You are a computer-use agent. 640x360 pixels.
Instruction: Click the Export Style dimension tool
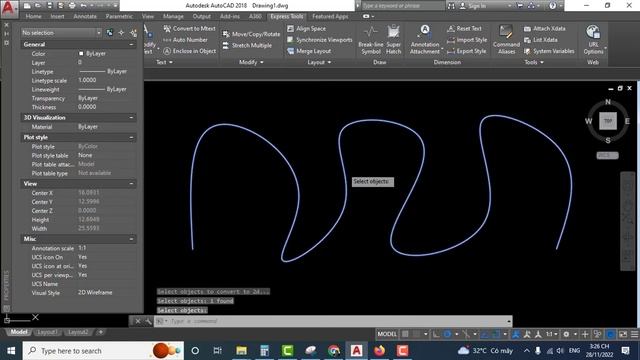tap(467, 51)
